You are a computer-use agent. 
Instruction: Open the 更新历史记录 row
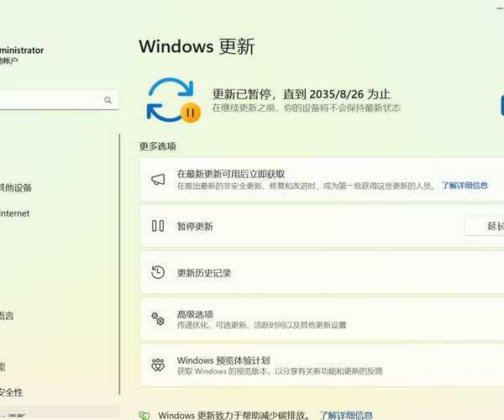tap(322, 272)
